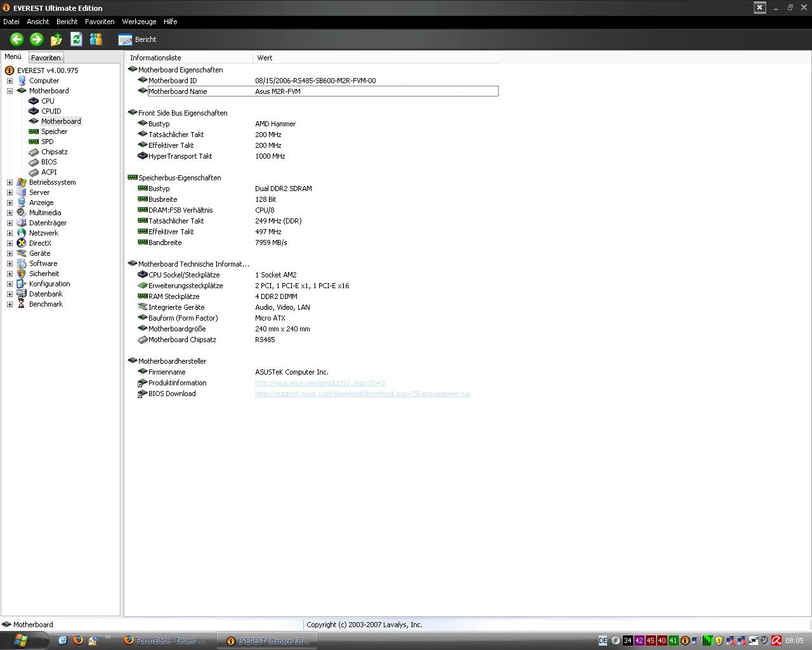Select the Motherboard subitem under Motherboard

[x=61, y=121]
